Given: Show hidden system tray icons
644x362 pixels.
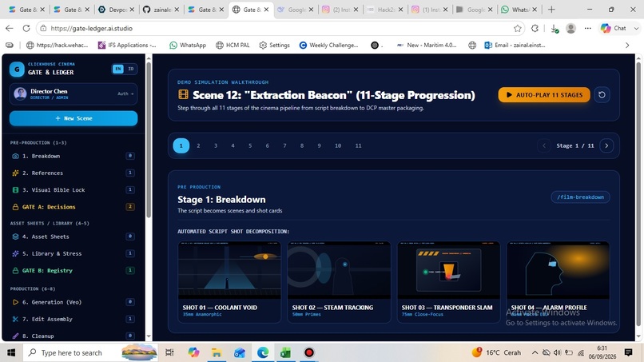Looking at the screenshot, I should 535,352.
